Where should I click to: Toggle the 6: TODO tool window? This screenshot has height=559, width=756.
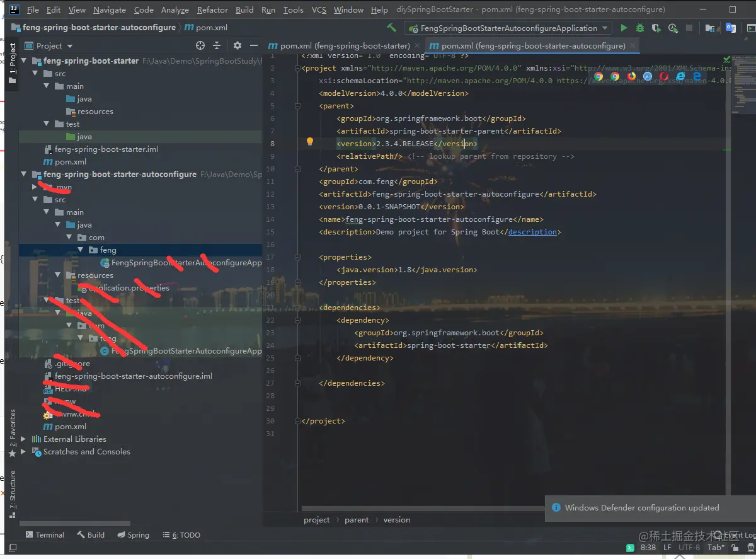pyautogui.click(x=181, y=534)
